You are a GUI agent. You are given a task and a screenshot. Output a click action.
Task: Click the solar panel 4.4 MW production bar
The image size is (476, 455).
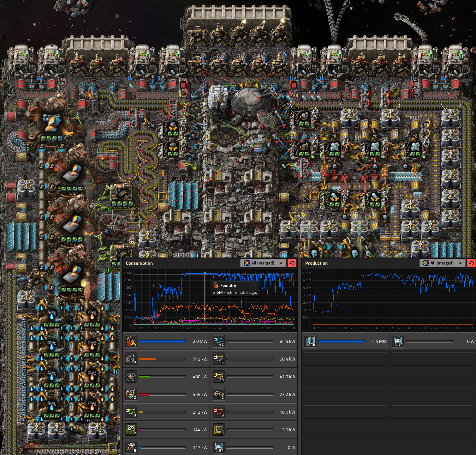(341, 341)
